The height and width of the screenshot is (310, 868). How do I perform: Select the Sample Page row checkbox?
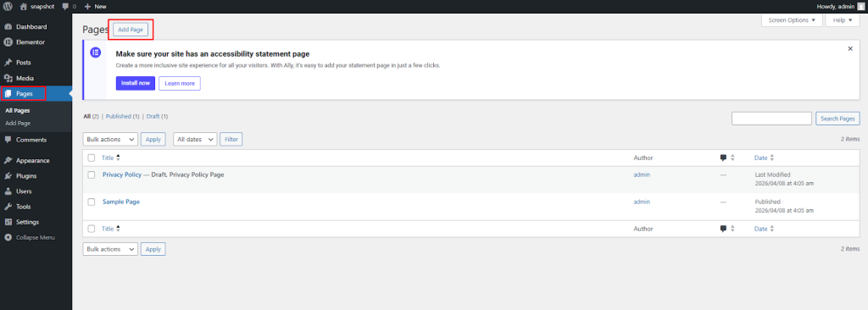pyautogui.click(x=92, y=202)
